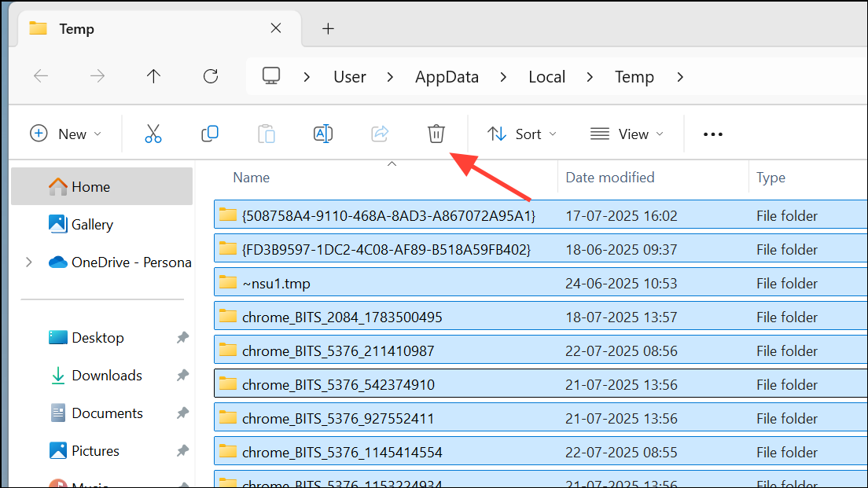Cut the selected folders

pos(153,134)
